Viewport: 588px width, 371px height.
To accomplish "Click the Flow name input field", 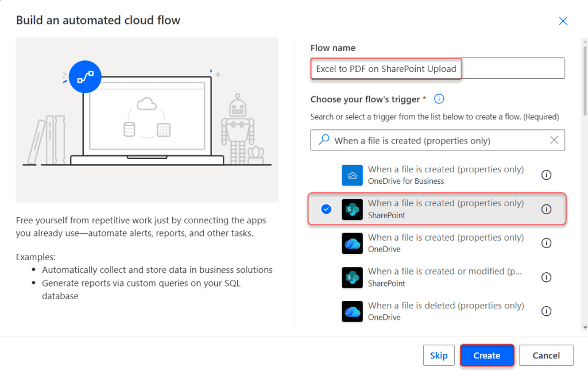I will click(437, 68).
